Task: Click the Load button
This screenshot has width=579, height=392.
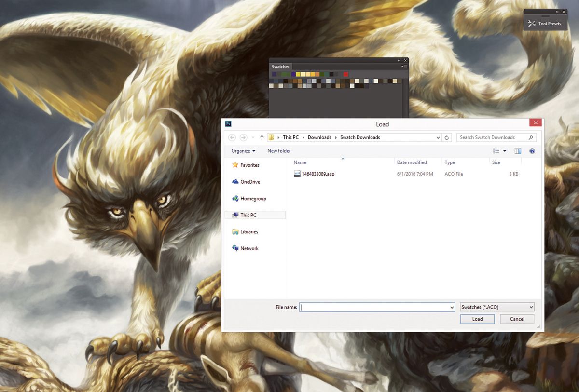Action: [477, 319]
